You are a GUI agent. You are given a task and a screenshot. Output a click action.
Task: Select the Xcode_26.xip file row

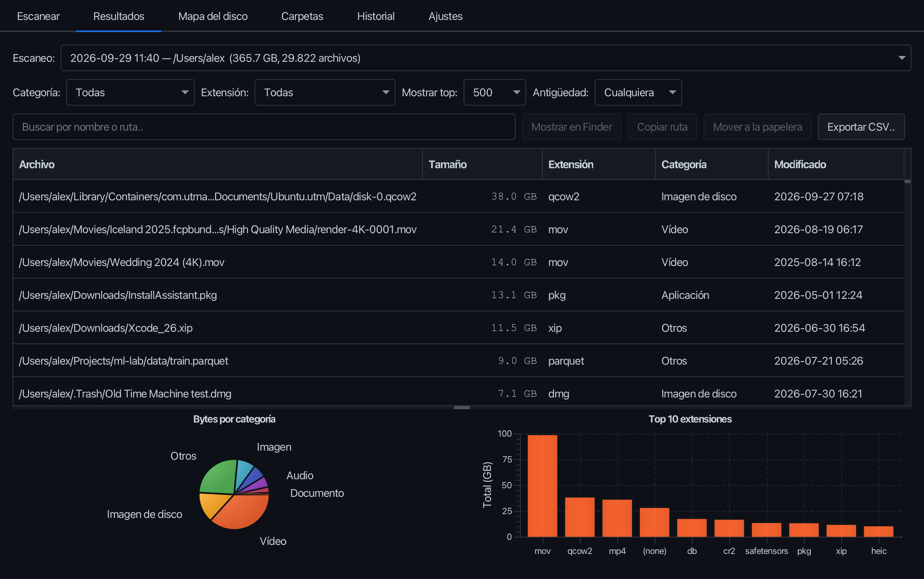pyautogui.click(x=458, y=328)
